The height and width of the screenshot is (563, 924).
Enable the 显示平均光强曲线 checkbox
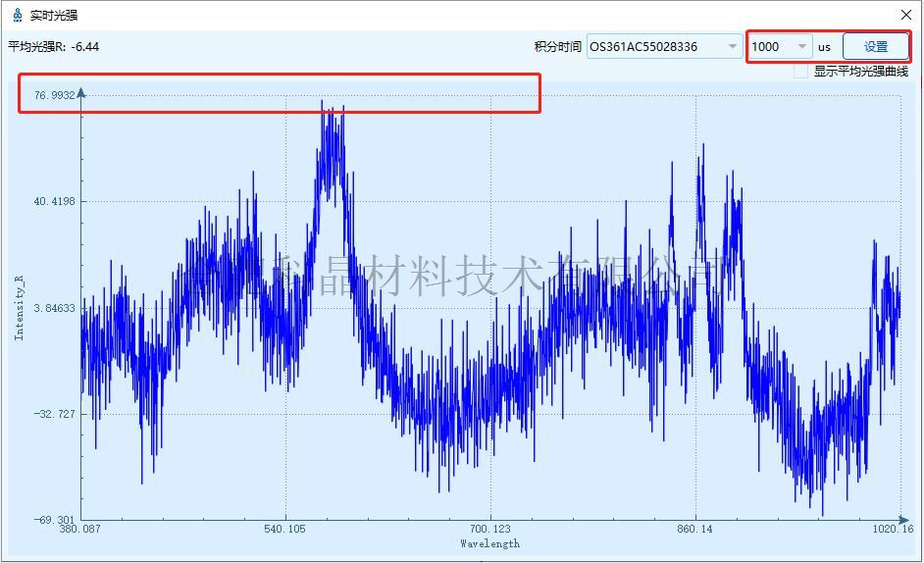point(801,72)
